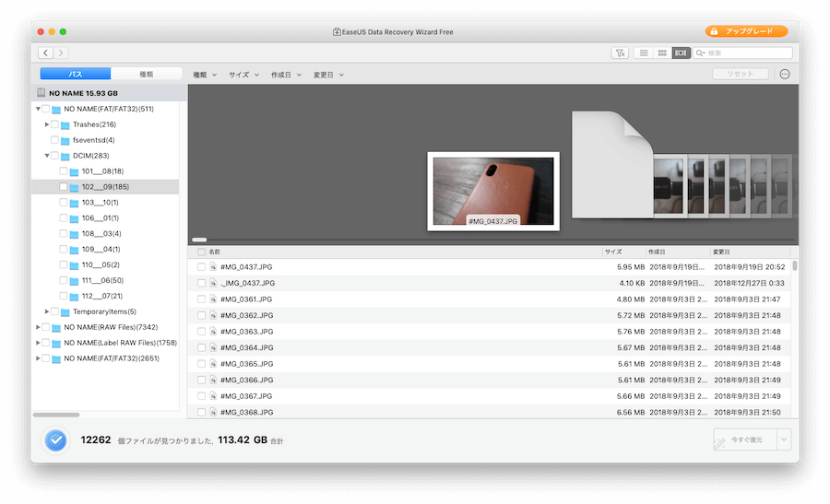
Task: Expand NO NAME(RAW Files)(7342) triangle
Action: pos(38,327)
